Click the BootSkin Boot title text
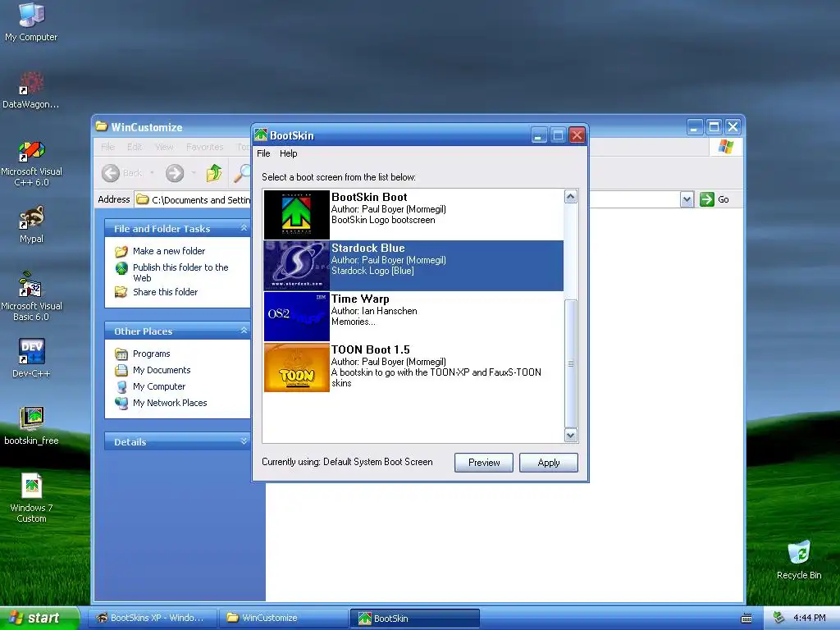Screen dimensions: 840x630 (369, 197)
